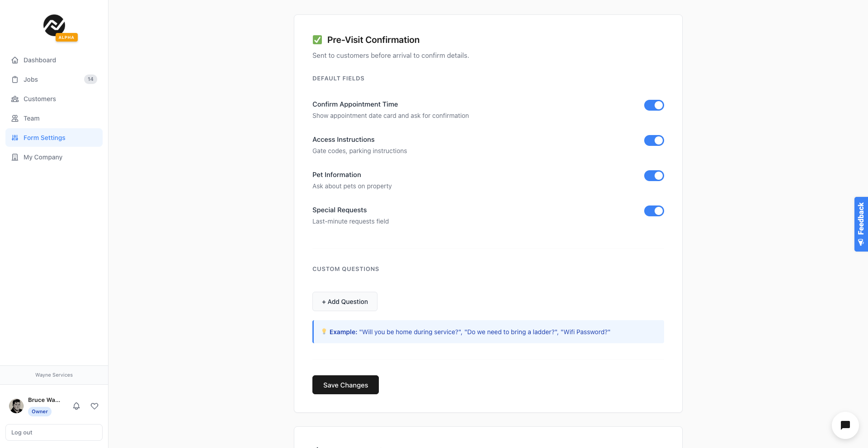This screenshot has height=448, width=868.
Task: Select the Form Settings sliders icon
Action: point(14,138)
